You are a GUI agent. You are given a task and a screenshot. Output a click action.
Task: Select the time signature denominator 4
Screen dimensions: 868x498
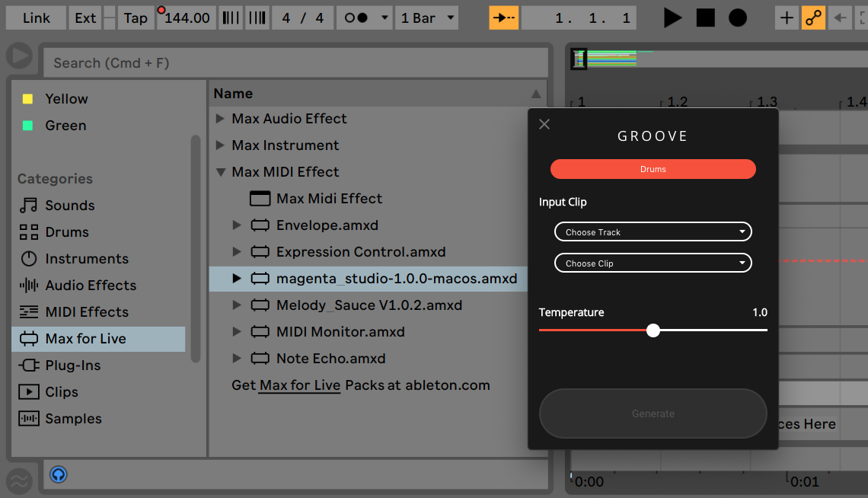coord(320,18)
